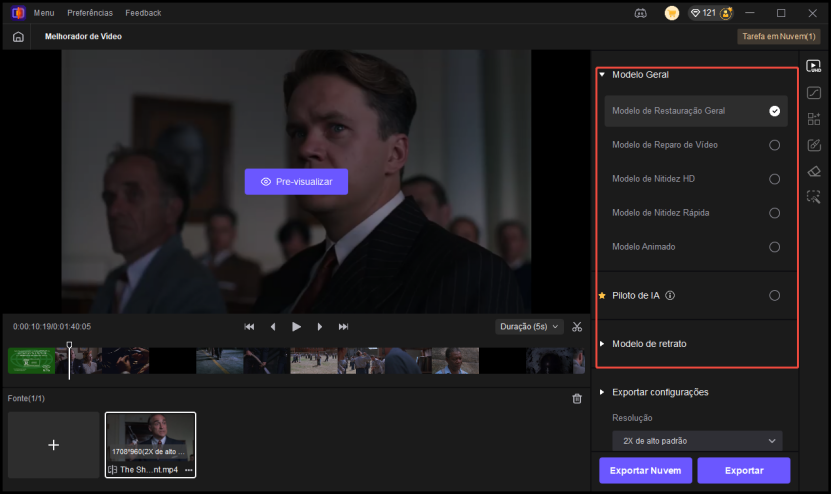Click the green first frame in timeline strip
The height and width of the screenshot is (494, 831).
[x=31, y=361]
